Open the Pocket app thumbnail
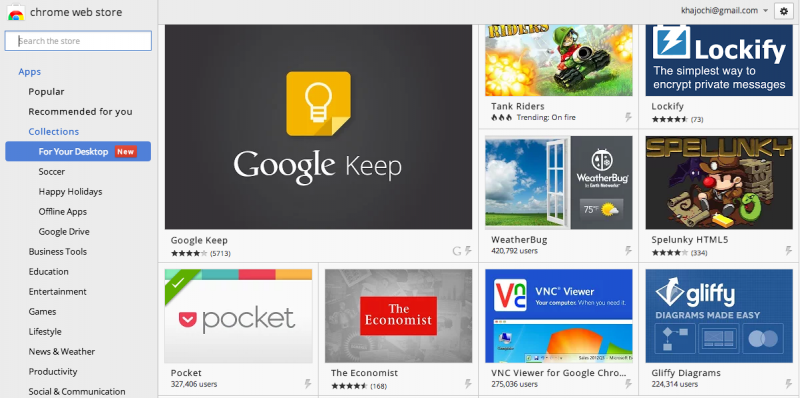 (x=238, y=316)
